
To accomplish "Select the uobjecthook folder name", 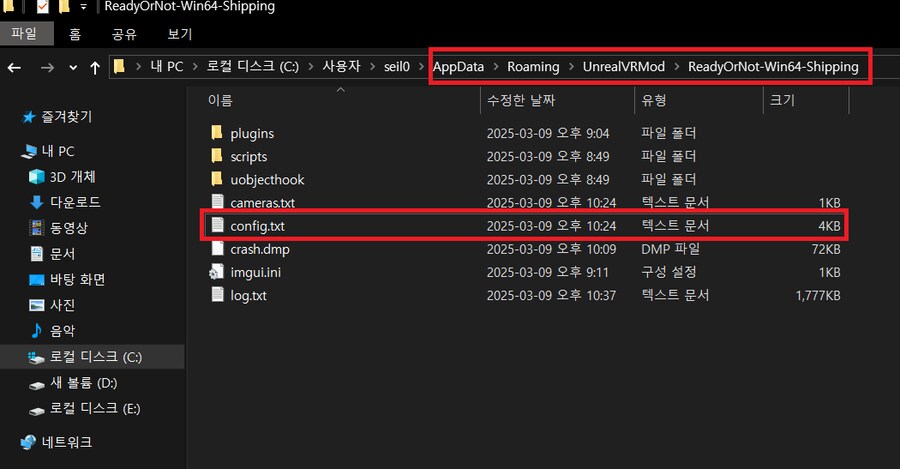I will coord(267,180).
